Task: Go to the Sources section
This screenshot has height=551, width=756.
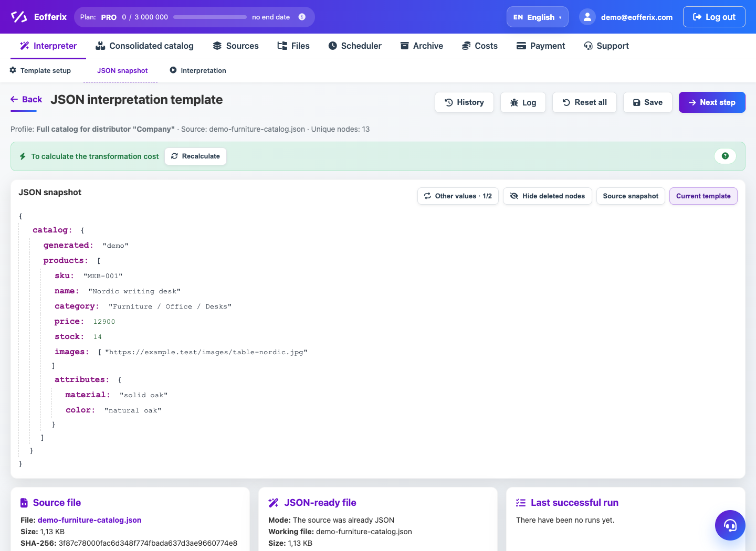Action: click(x=236, y=46)
